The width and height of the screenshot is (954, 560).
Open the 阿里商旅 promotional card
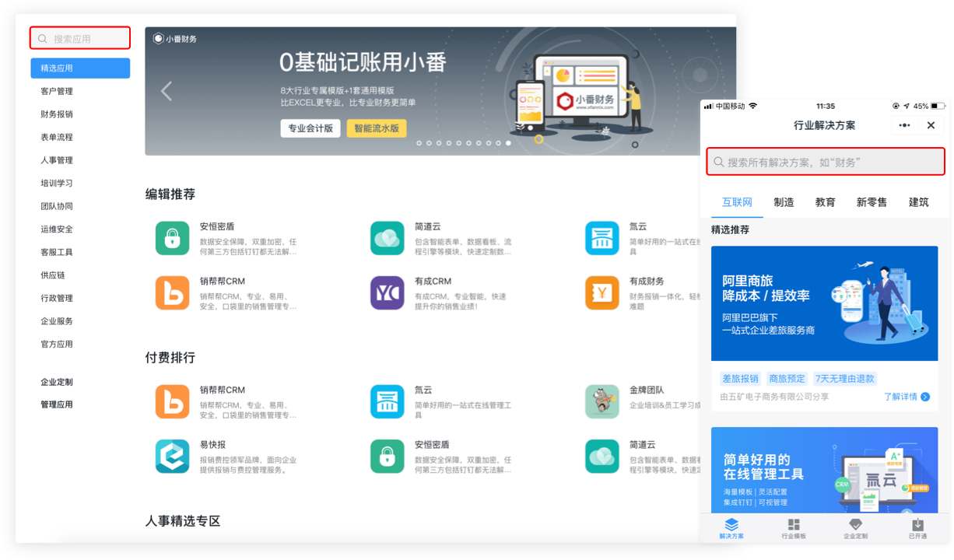tap(824, 303)
